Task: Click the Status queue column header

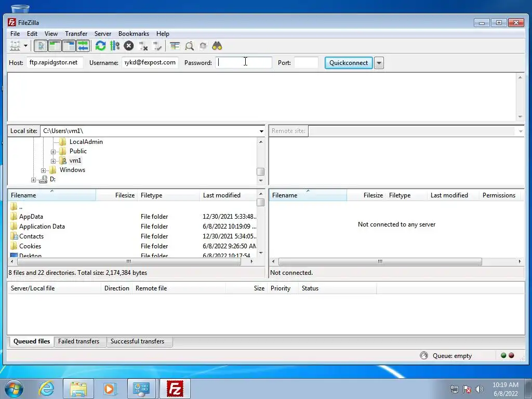Action: click(338, 288)
